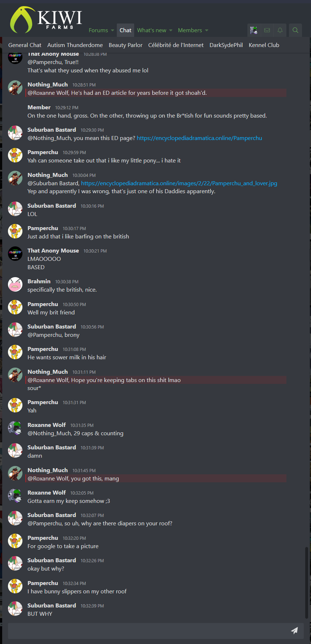Screen dimensions: 311x644
Task: Go to the Kiwi Farms logo home
Action: pyautogui.click(x=46, y=20)
